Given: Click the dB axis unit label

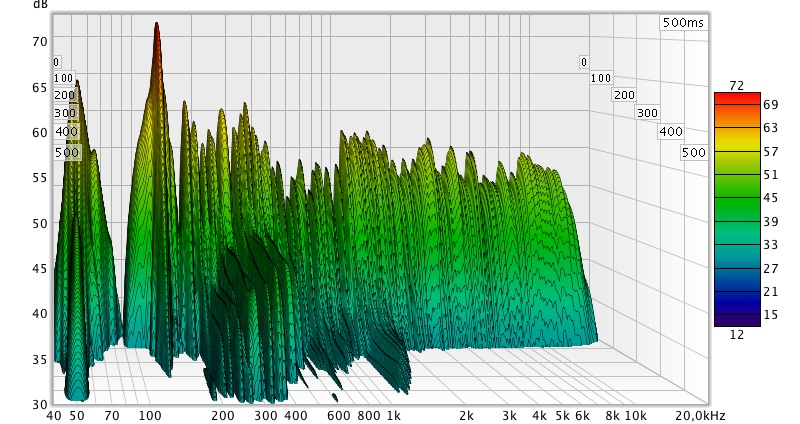Looking at the screenshot, I should tap(39, 4).
